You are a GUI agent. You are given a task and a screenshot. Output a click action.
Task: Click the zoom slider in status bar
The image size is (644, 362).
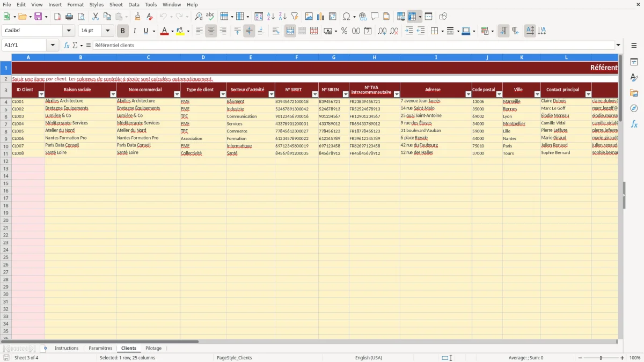tap(601, 358)
